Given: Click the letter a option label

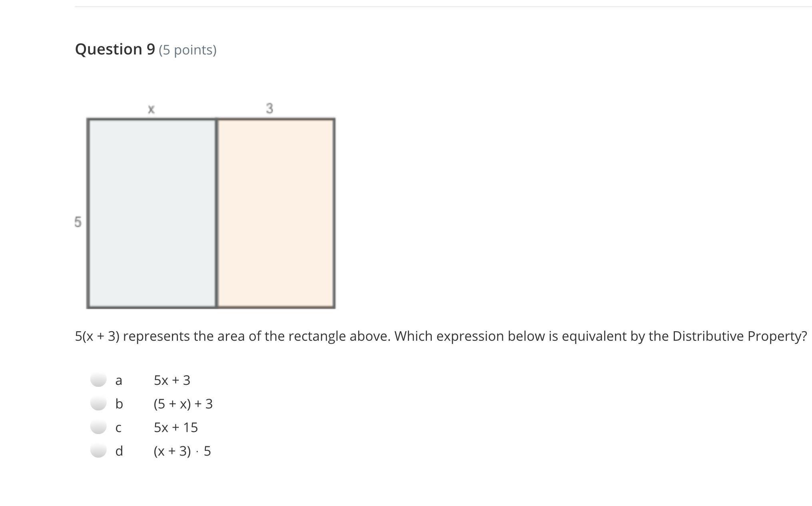Looking at the screenshot, I should (118, 380).
